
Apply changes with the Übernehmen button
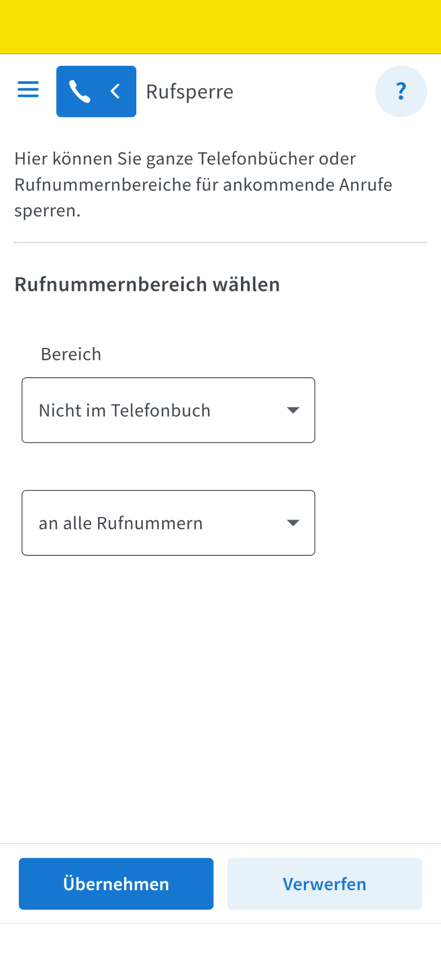(116, 884)
